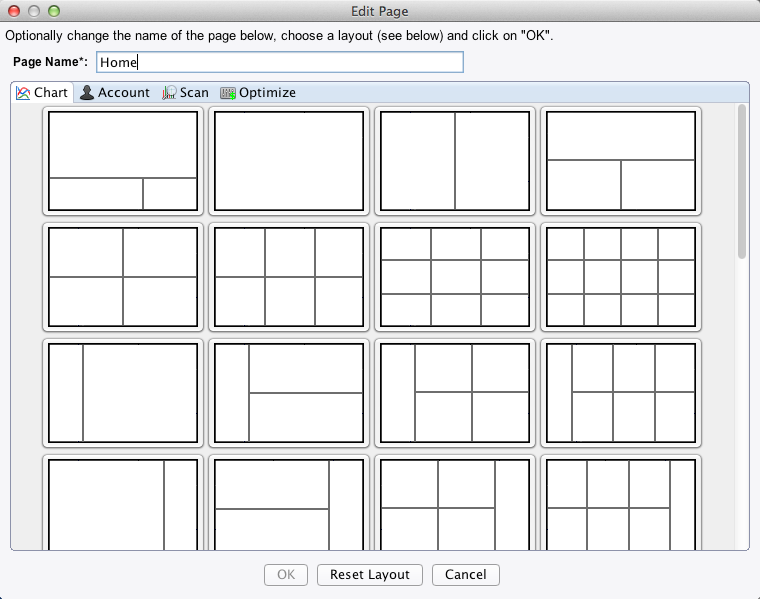Go to the Optimize tab
Image resolution: width=760 pixels, height=599 pixels.
[x=258, y=93]
